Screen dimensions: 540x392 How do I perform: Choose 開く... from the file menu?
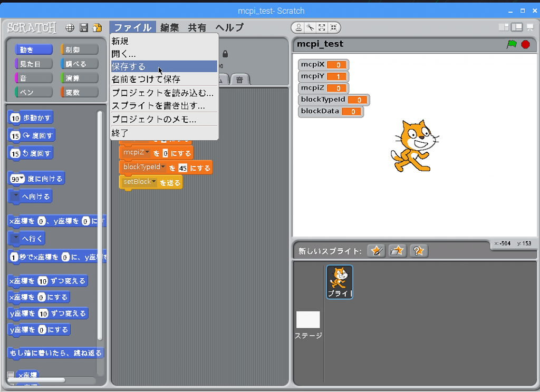pyautogui.click(x=165, y=54)
